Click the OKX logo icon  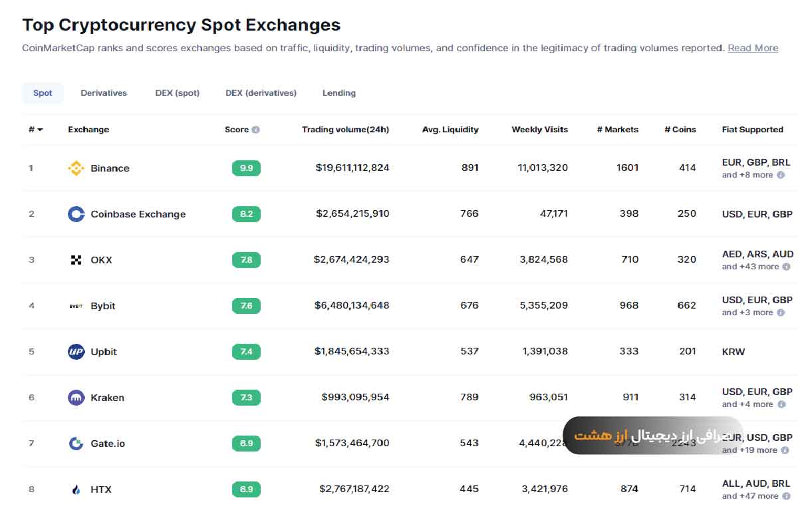(76, 260)
